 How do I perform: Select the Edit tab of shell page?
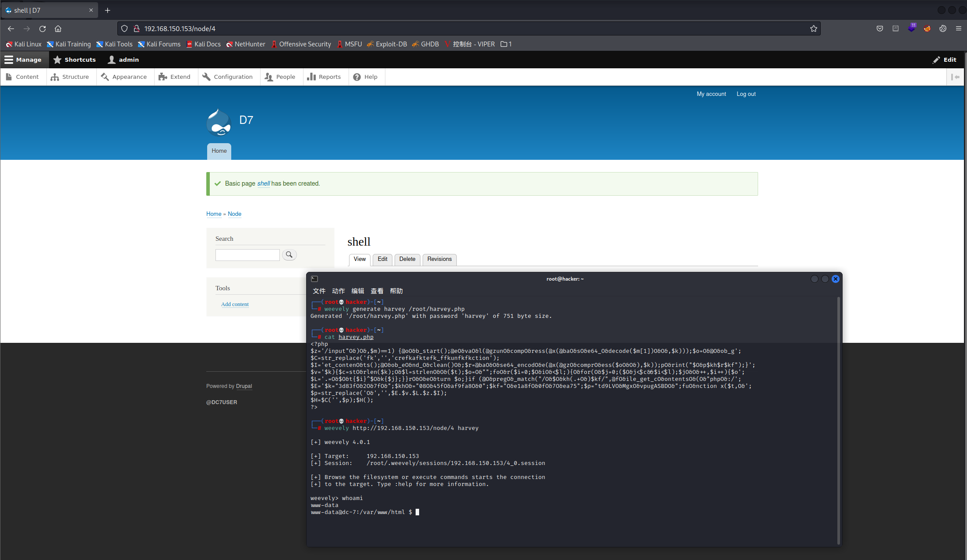click(x=382, y=259)
